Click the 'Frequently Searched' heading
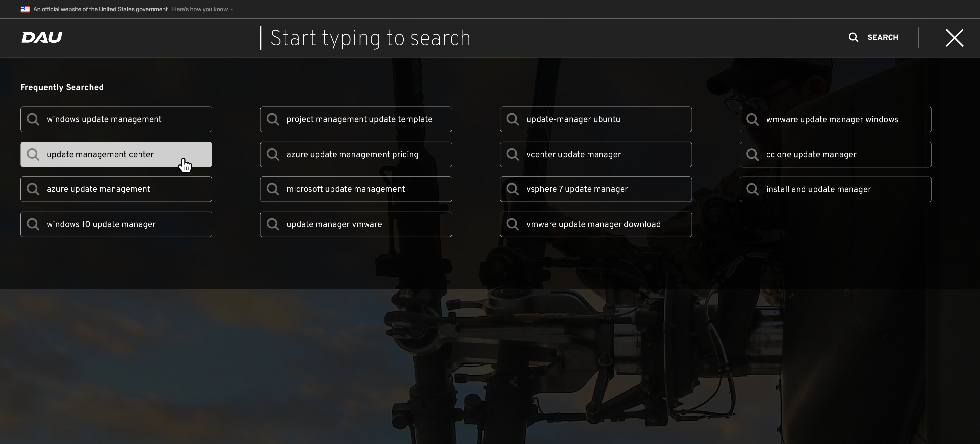Screen dimensions: 980x444 (62, 87)
